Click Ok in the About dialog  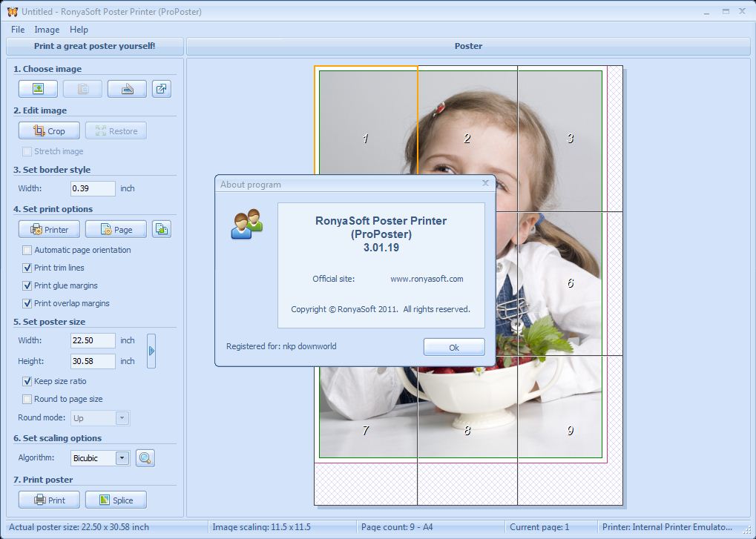453,346
